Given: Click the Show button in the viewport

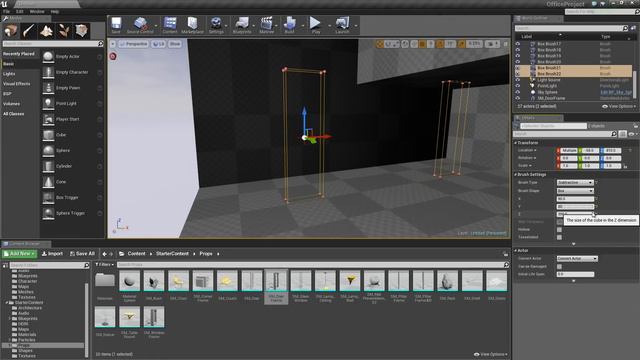Looking at the screenshot, I should [x=175, y=44].
